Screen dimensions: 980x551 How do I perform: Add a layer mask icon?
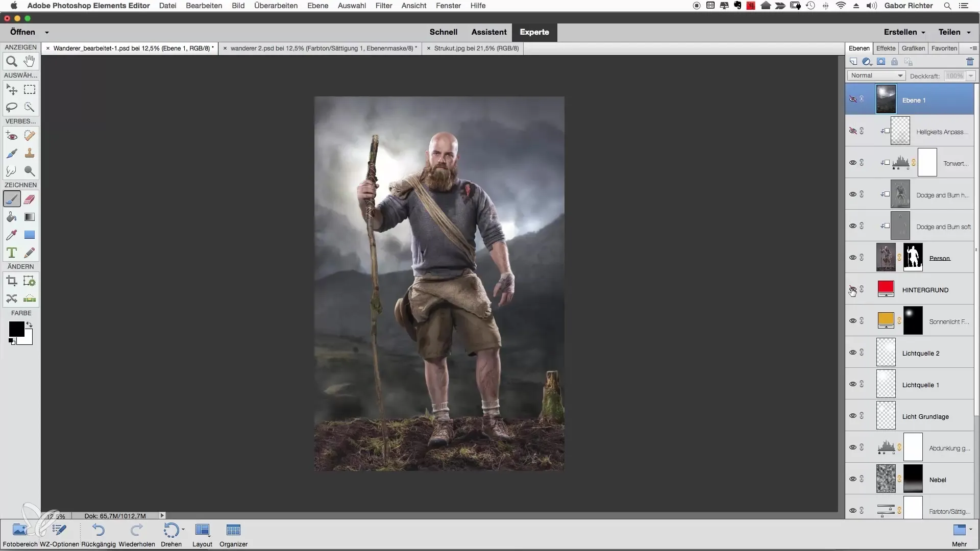[881, 62]
